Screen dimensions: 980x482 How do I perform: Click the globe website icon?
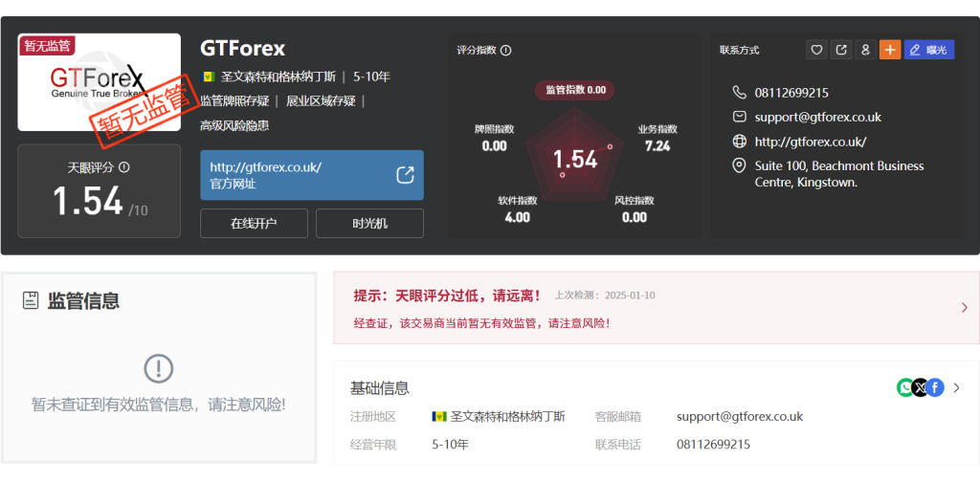pyautogui.click(x=740, y=142)
